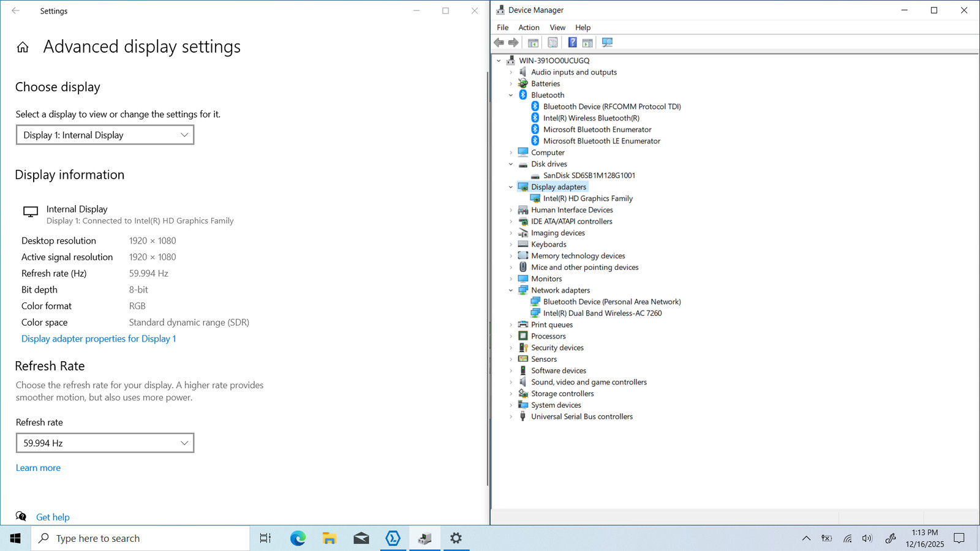Select Microsoft Bluetooth Enumerator
Viewport: 980px width, 551px height.
point(597,130)
